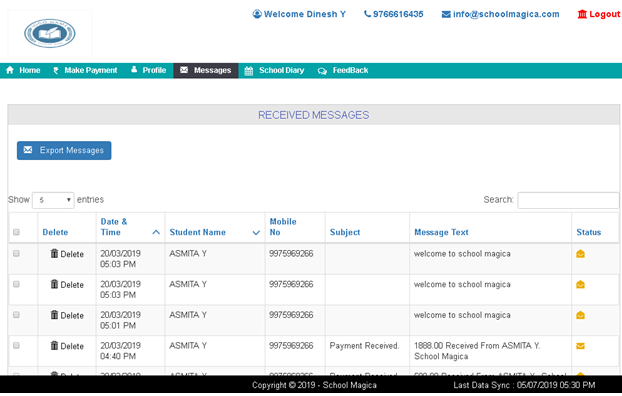Open School Diary from navigation bar
The height and width of the screenshot is (396, 622).
(x=275, y=71)
